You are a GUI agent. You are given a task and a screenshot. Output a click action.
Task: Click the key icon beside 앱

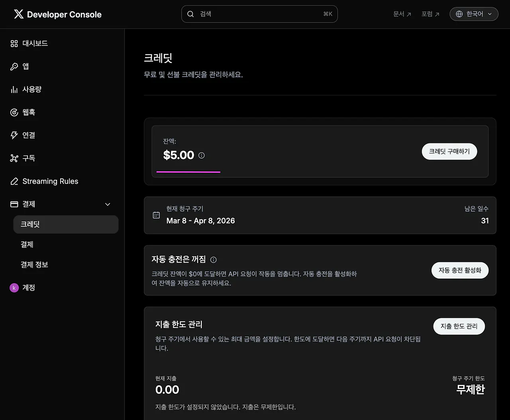coord(14,67)
